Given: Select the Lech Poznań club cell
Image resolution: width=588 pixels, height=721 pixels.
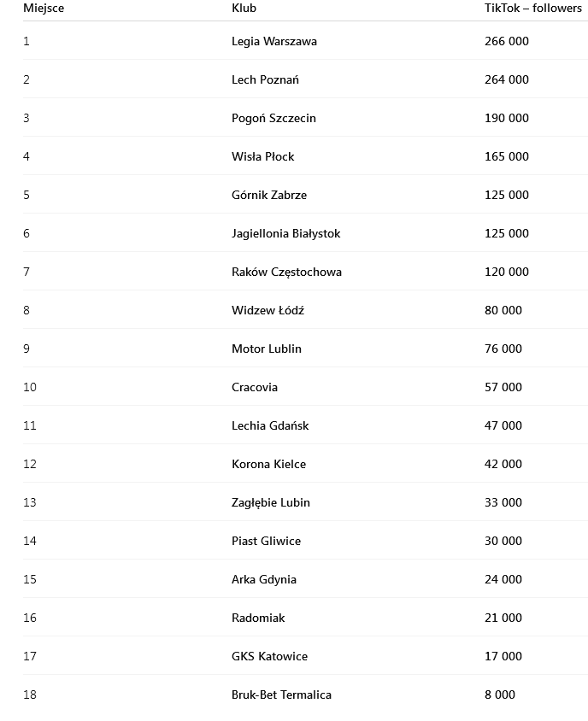Looking at the screenshot, I should 265,79.
